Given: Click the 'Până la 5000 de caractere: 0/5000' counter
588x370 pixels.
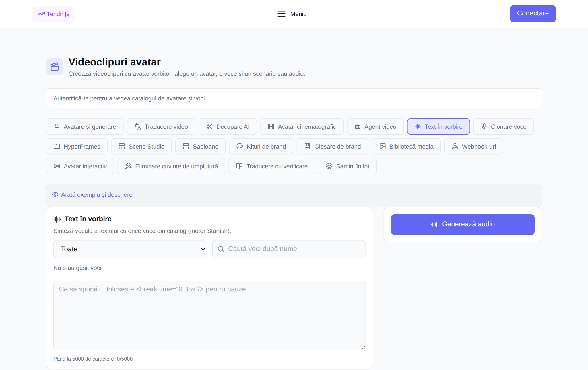Looking at the screenshot, I should tap(93, 359).
